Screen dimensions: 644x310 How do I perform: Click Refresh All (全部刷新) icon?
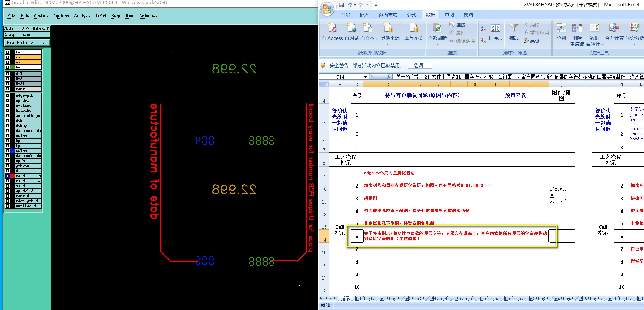coord(437,28)
